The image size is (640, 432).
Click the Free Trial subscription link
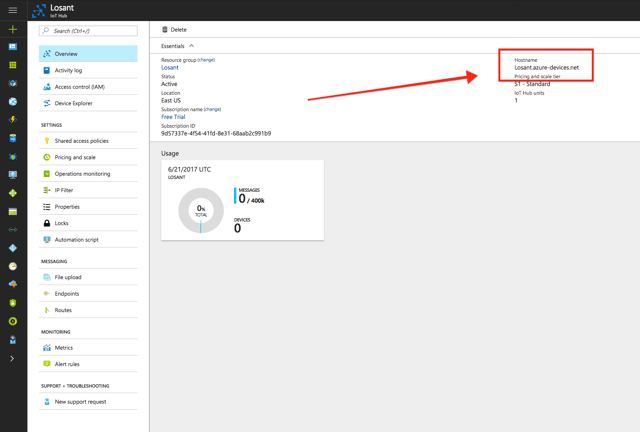173,117
